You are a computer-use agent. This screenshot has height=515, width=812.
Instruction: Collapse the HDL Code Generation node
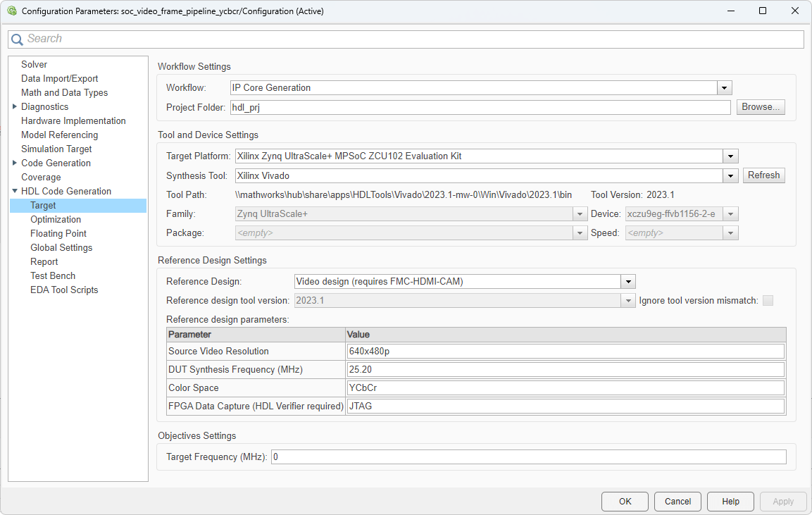click(15, 191)
